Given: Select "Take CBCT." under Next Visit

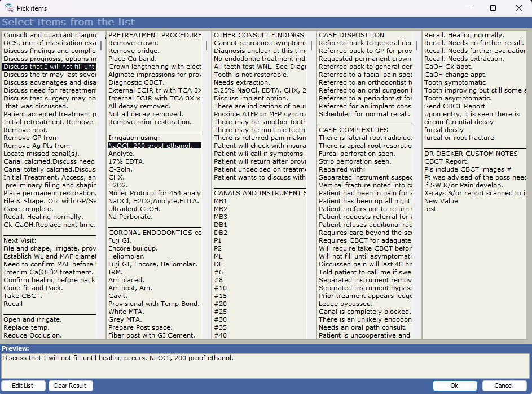Looking at the screenshot, I should [23, 296].
